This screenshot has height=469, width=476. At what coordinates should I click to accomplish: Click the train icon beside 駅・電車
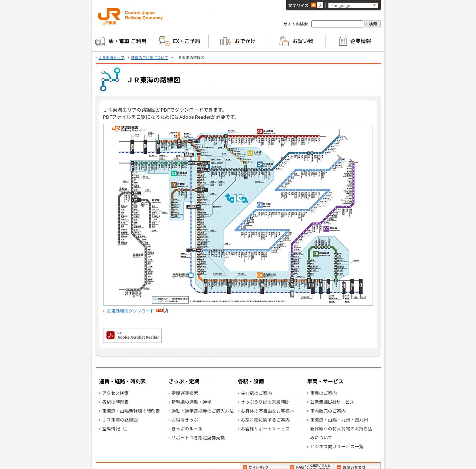pos(100,42)
